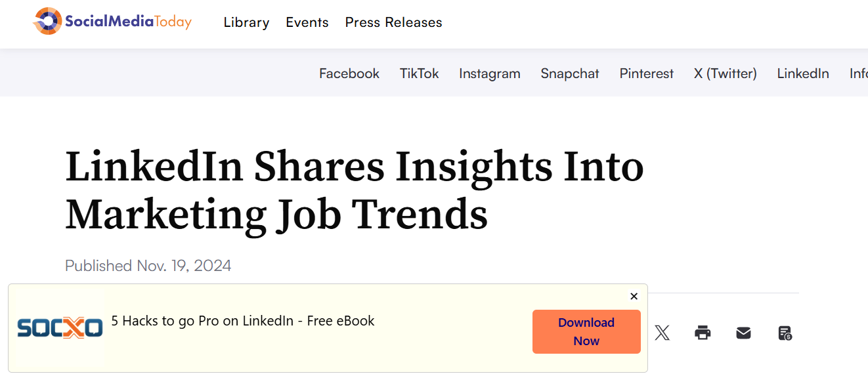Open the Library menu item
Image resolution: width=868 pixels, height=376 pixels.
(x=246, y=22)
